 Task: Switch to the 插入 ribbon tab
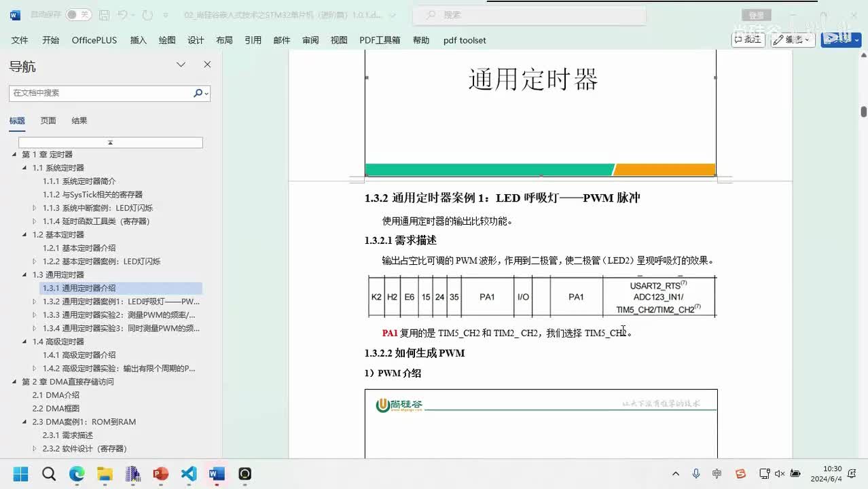click(139, 40)
